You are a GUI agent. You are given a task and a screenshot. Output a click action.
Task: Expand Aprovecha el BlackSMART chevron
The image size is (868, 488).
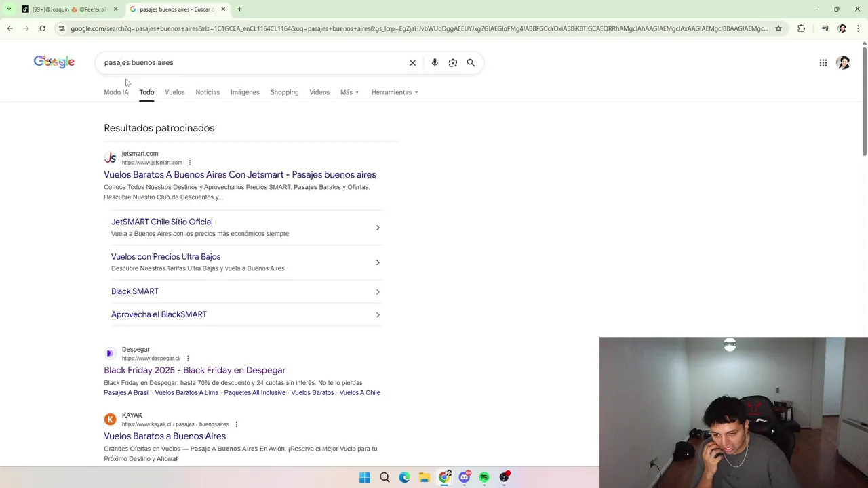tap(378, 314)
